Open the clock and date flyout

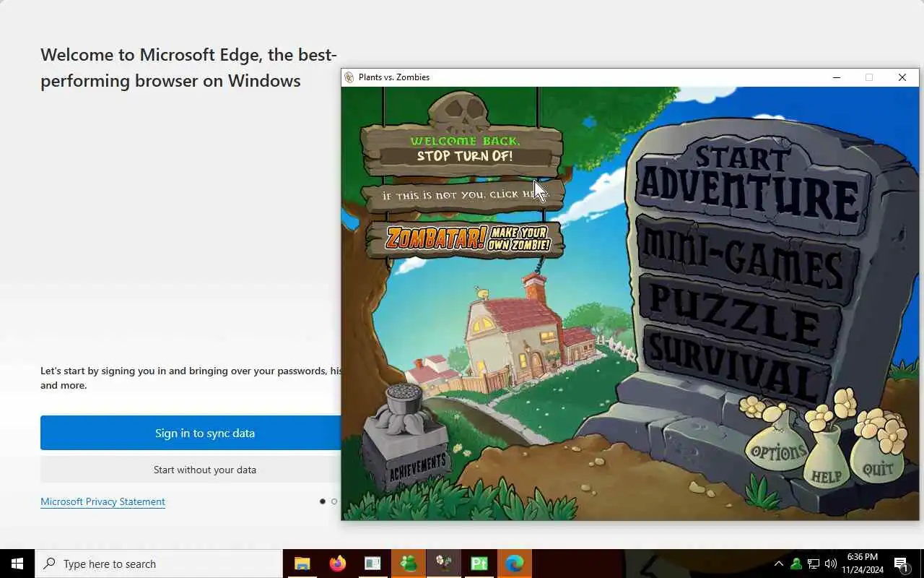862,564
